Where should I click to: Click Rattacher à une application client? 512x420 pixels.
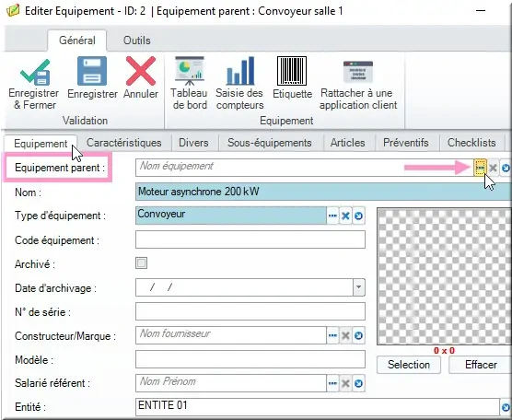pos(358,72)
